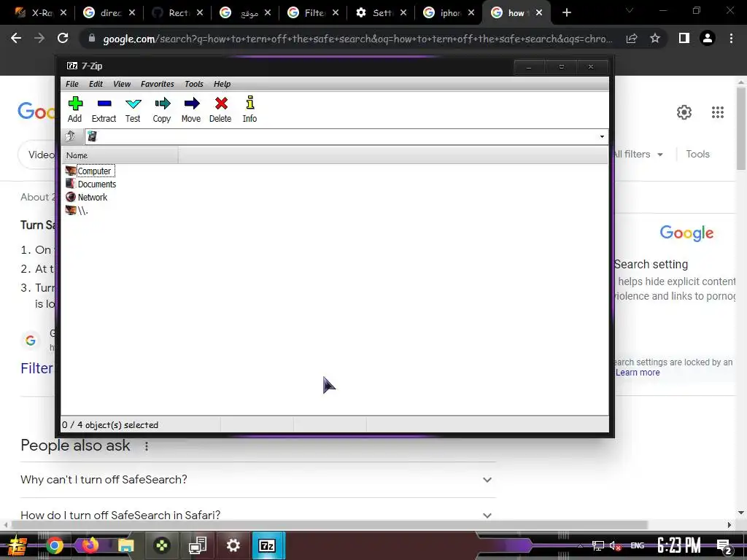Image resolution: width=747 pixels, height=560 pixels.
Task: Open People also ask options menu
Action: pos(146,446)
